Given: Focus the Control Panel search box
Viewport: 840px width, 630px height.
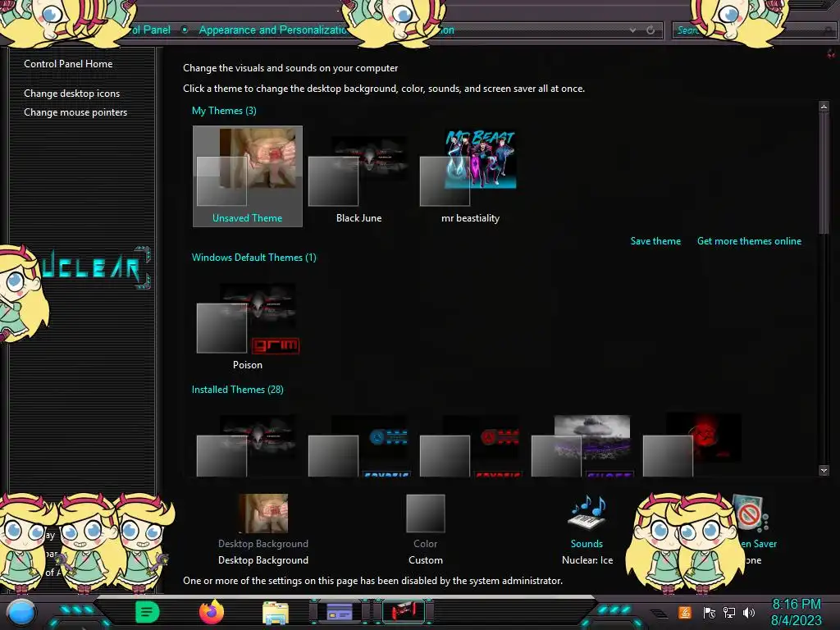Looking at the screenshot, I should 753,30.
